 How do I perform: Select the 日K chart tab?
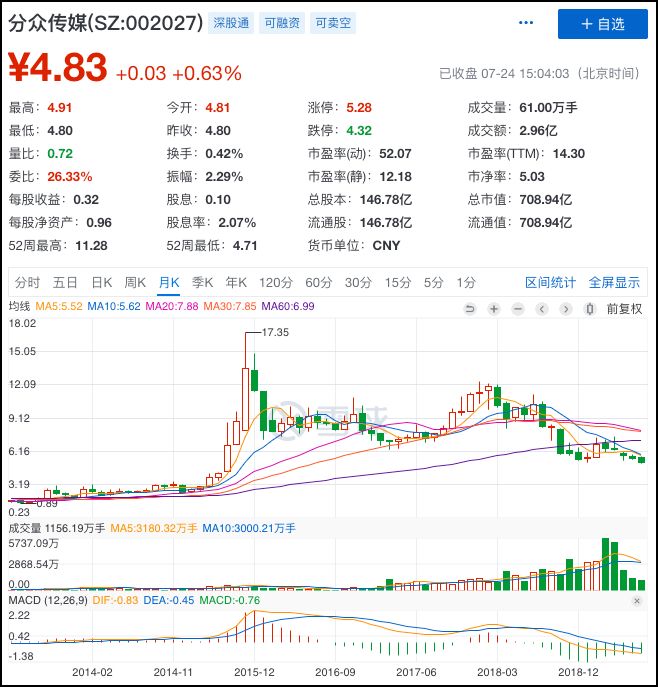pos(102,283)
